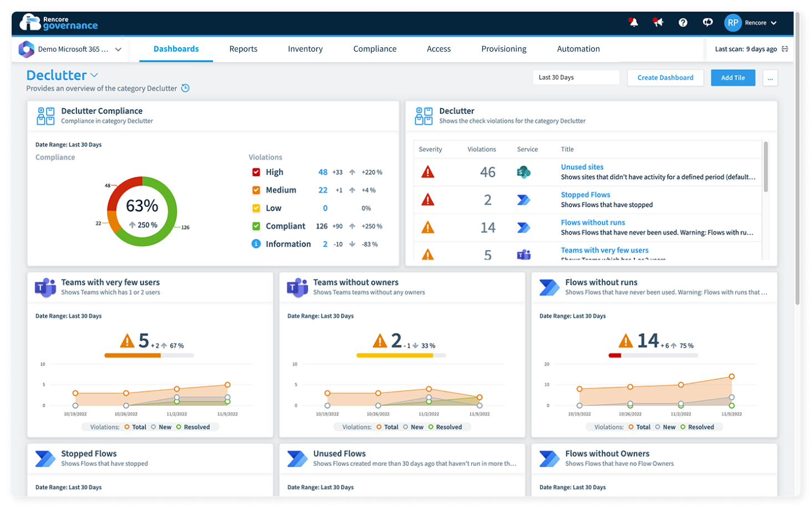Open the Flows without runs link in table

click(592, 222)
